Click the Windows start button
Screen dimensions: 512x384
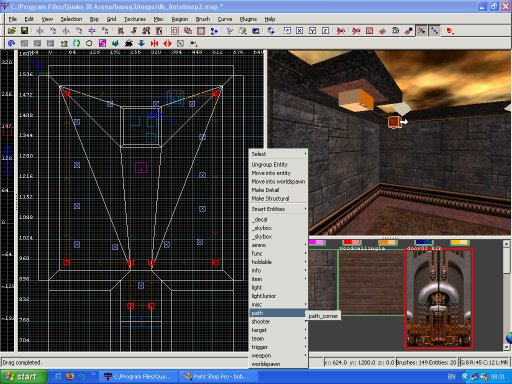23,377
